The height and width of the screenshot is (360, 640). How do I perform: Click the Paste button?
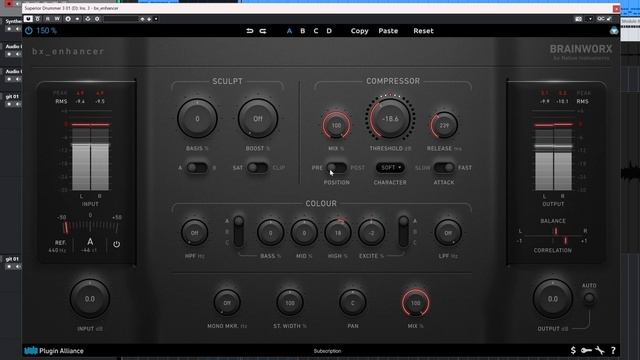tap(388, 31)
